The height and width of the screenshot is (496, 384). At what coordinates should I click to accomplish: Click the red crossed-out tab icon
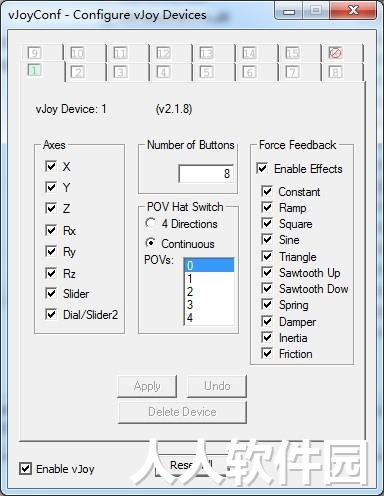[335, 53]
